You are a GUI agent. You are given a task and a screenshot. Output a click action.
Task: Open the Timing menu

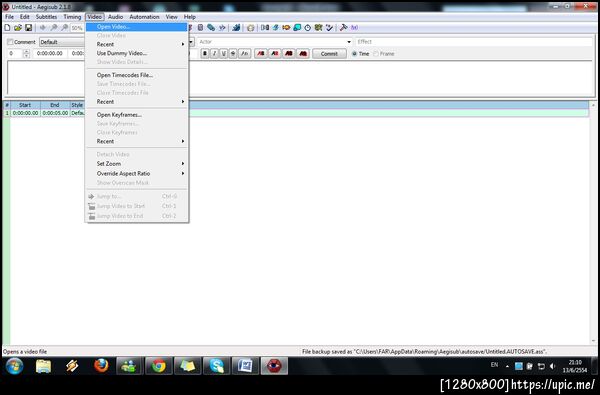point(72,17)
